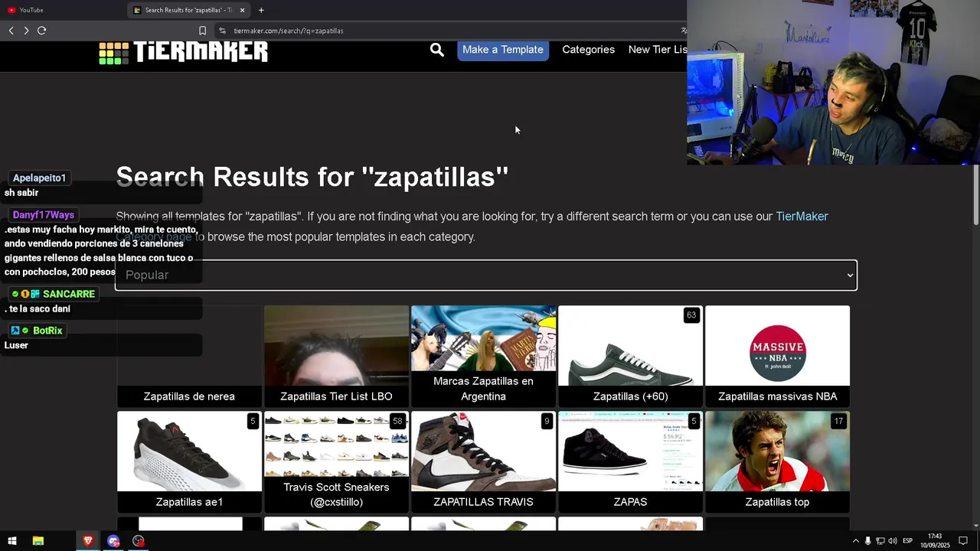Image resolution: width=980 pixels, height=551 pixels.
Task: Open the Discord icon in the taskbar
Action: pyautogui.click(x=113, y=541)
